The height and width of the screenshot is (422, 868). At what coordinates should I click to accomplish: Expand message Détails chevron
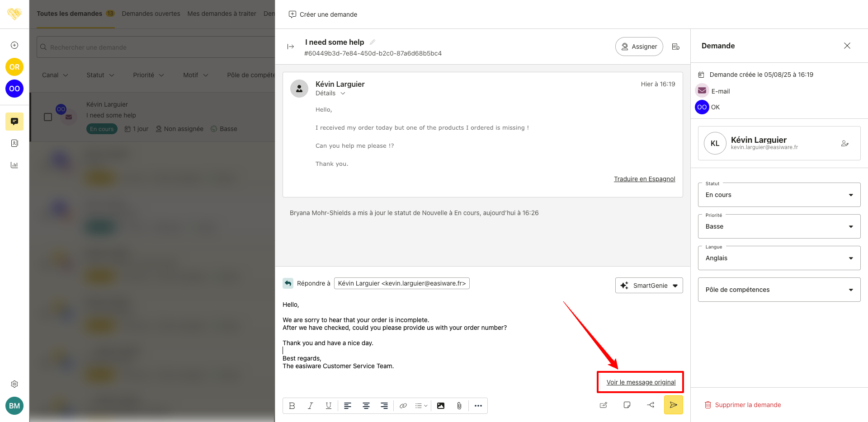tap(343, 94)
